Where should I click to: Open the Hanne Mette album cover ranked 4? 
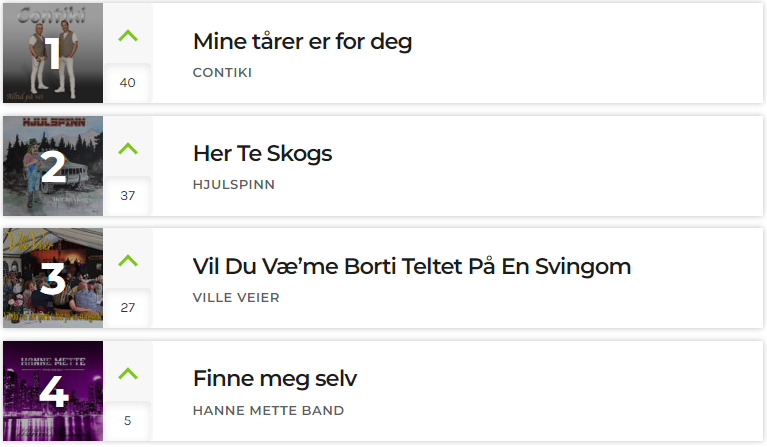[53, 391]
